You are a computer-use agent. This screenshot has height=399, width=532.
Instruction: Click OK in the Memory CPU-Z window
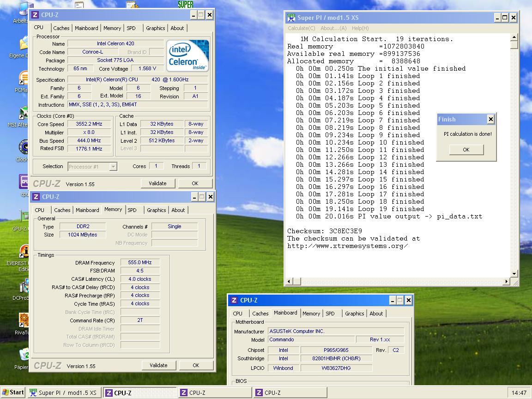pos(196,365)
